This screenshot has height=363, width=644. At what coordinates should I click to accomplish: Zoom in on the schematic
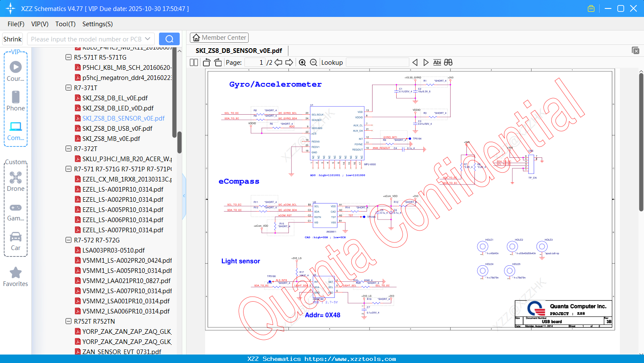[302, 63]
